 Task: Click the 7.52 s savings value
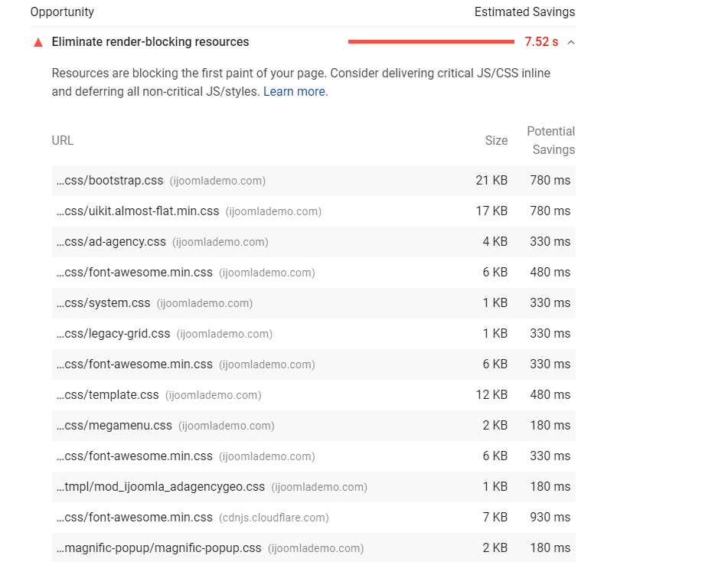click(541, 42)
